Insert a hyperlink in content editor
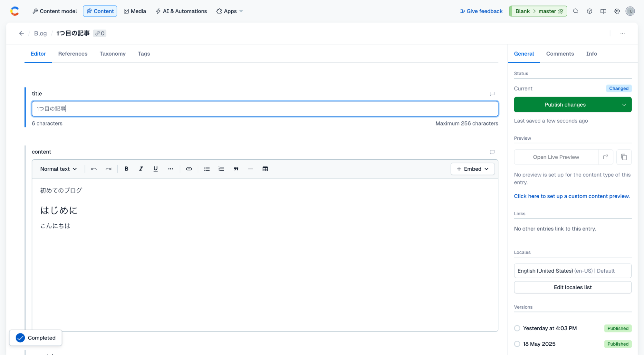 pyautogui.click(x=189, y=169)
